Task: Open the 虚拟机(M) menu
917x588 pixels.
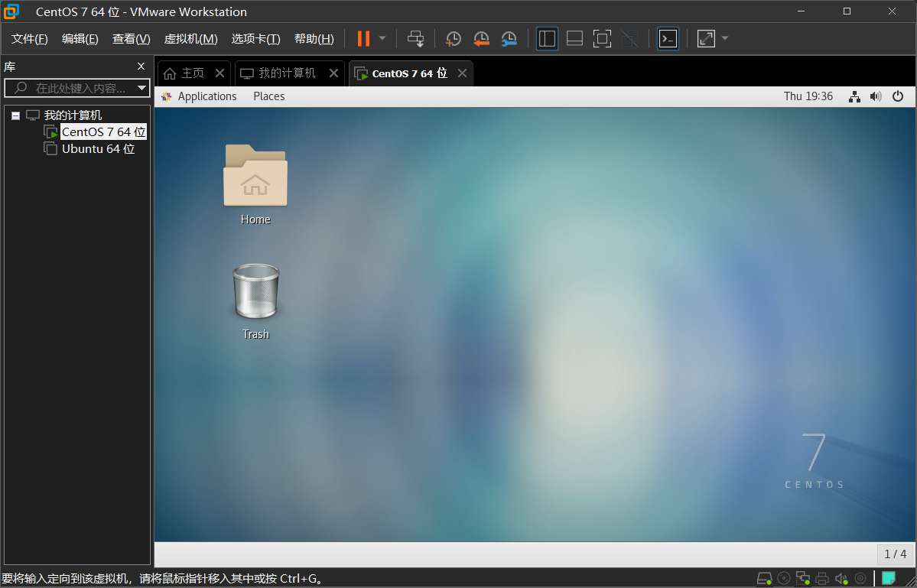Action: click(190, 38)
